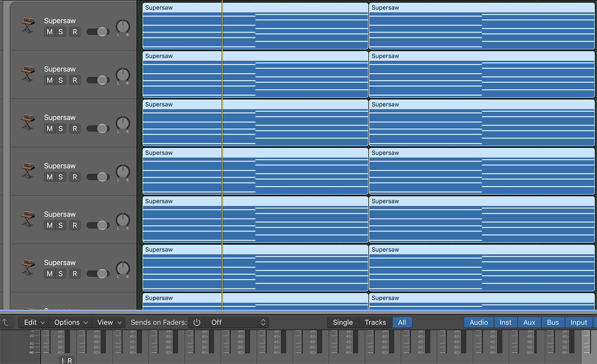Record-enable the fourth Supersaw track with R
Viewport: 597px width, 364px height.
(75, 177)
